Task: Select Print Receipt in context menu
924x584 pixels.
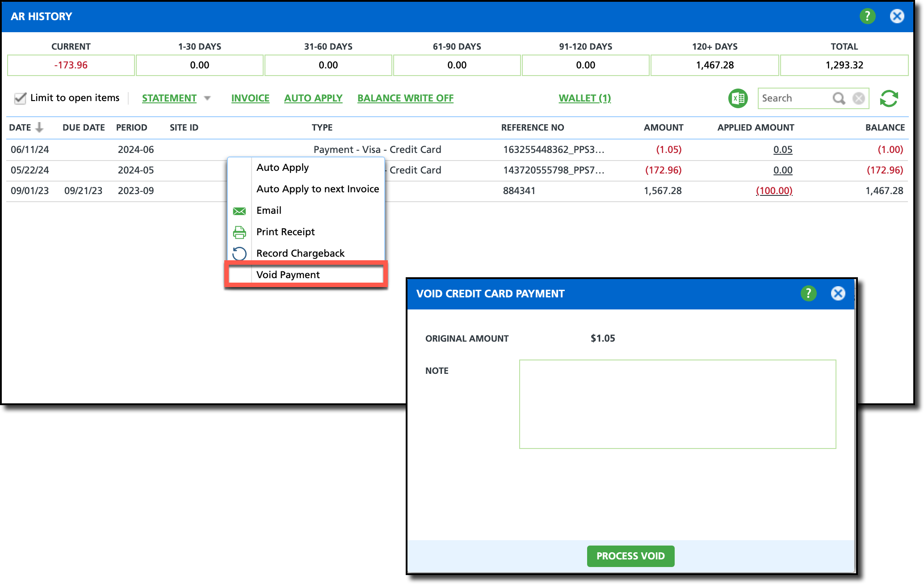Action: click(x=286, y=232)
